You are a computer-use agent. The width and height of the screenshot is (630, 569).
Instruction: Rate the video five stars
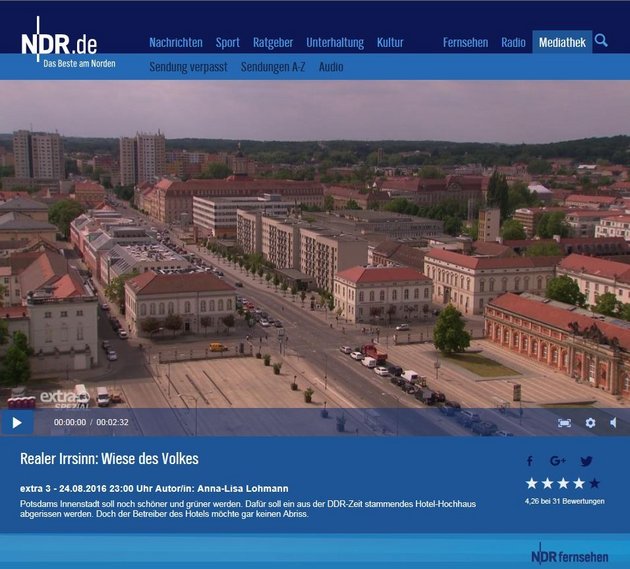coord(594,483)
